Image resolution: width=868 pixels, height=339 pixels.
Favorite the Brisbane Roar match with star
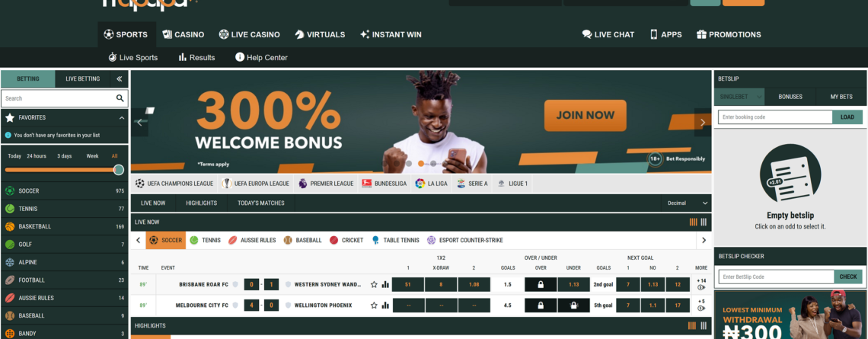pos(374,285)
